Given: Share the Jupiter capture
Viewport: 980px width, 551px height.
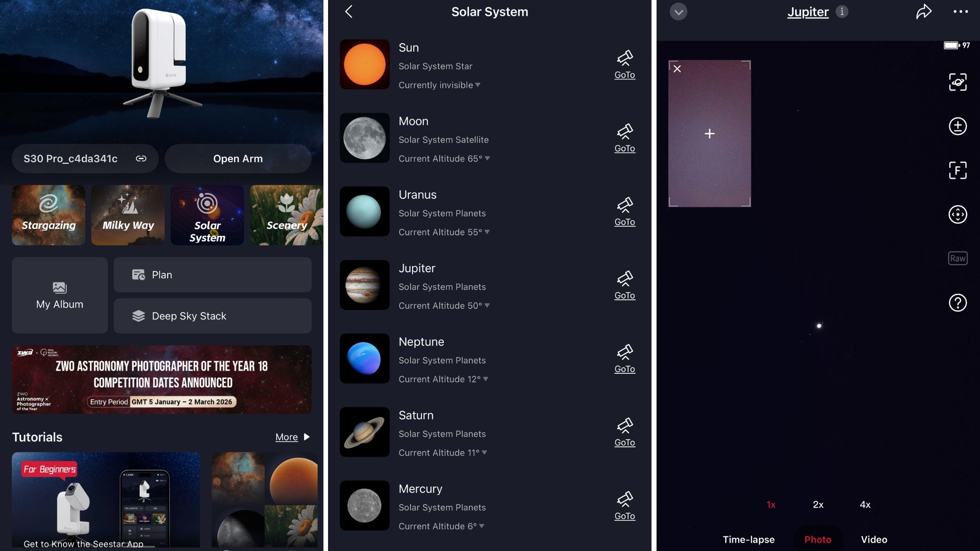Looking at the screenshot, I should [x=924, y=11].
